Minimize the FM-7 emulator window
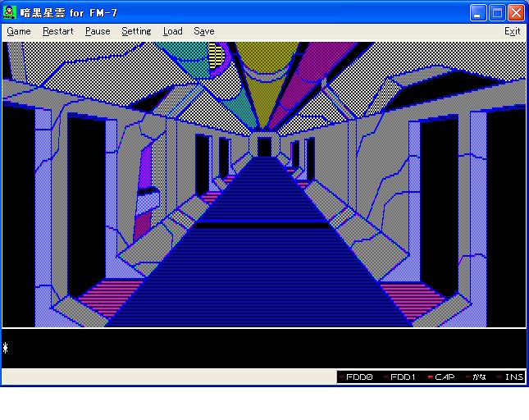This screenshot has width=529, height=420. click(x=479, y=12)
